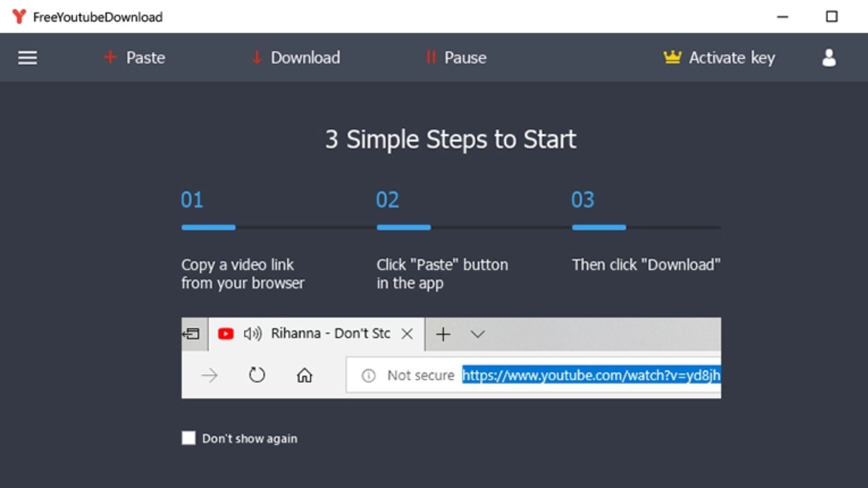868x488 pixels.
Task: Click the Download button in toolbar
Action: [296, 57]
